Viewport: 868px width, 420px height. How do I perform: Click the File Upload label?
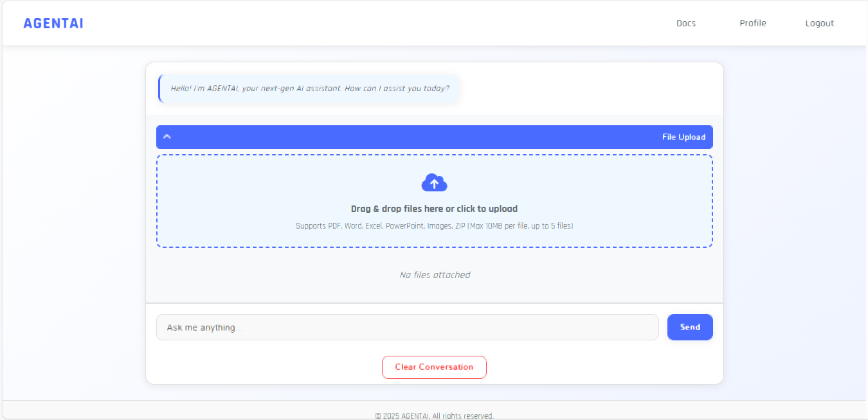point(684,137)
